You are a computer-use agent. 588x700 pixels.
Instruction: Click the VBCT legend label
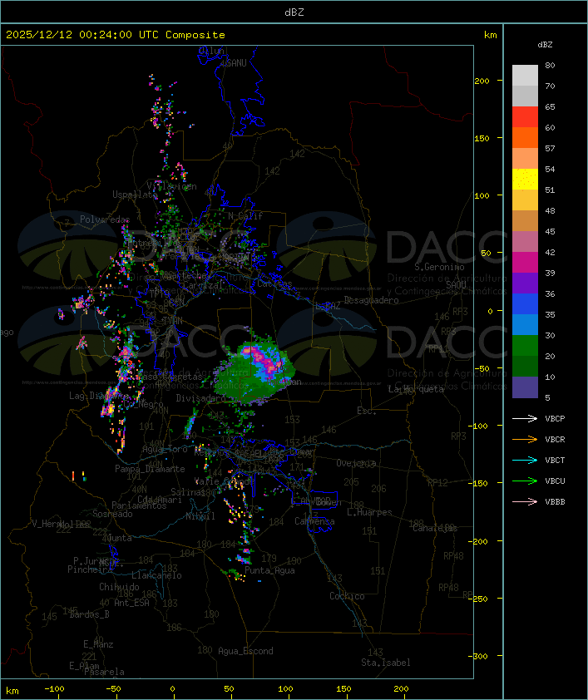[x=555, y=461]
